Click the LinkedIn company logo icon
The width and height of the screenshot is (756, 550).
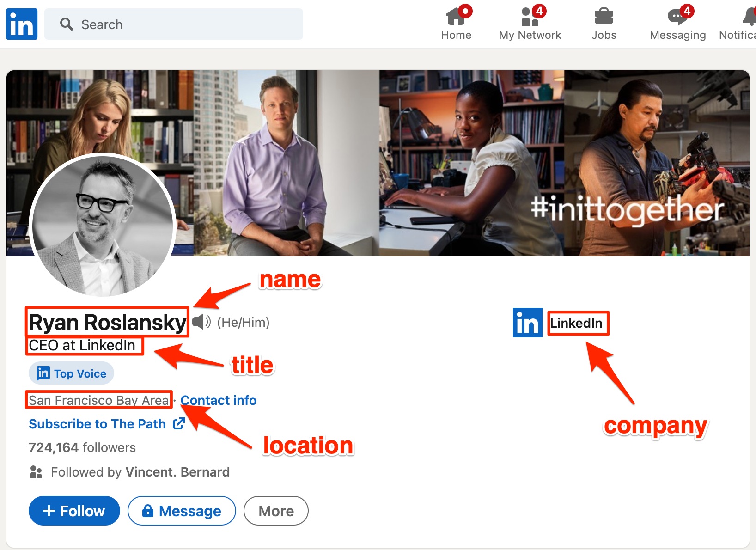(x=528, y=323)
